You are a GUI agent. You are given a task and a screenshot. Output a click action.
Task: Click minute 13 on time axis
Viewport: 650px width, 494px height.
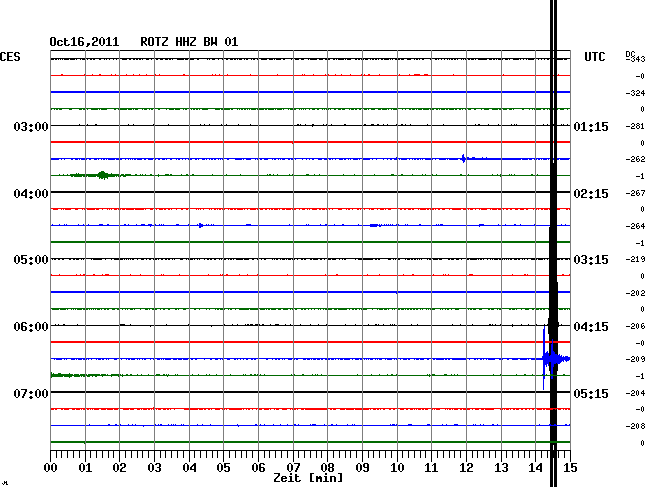(x=501, y=467)
